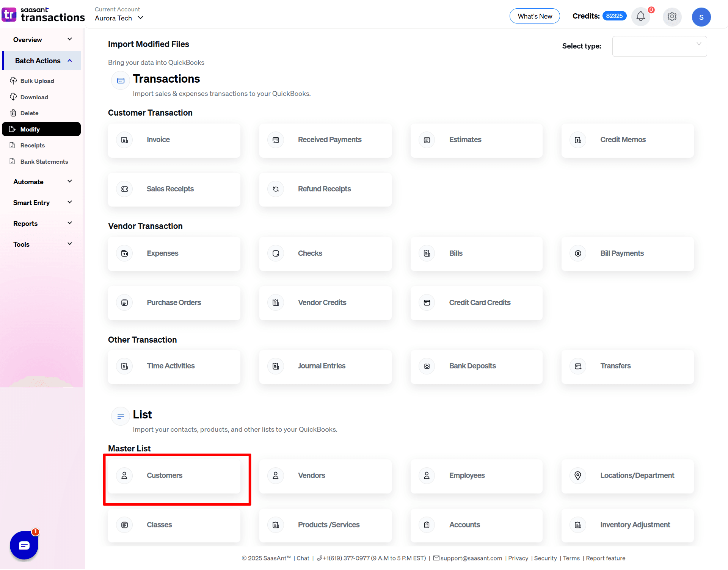Open the chat support bubble icon
This screenshot has width=728, height=570.
pyautogui.click(x=24, y=545)
